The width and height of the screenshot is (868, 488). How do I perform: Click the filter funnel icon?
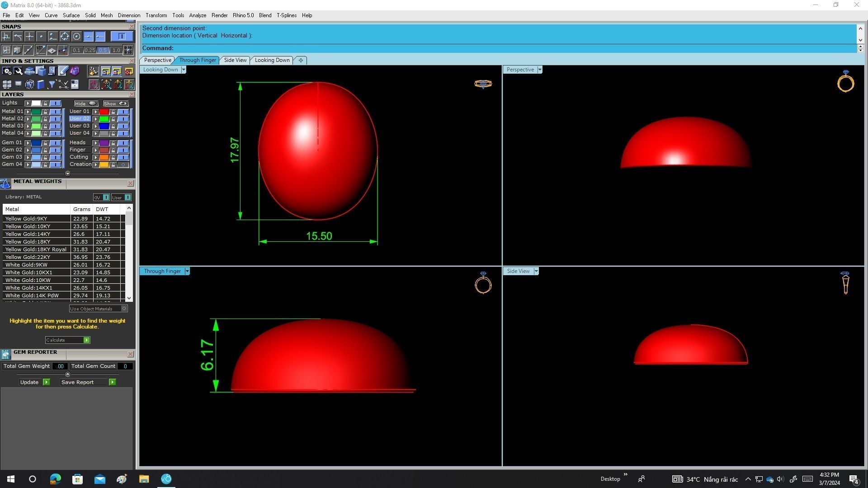pyautogui.click(x=52, y=84)
